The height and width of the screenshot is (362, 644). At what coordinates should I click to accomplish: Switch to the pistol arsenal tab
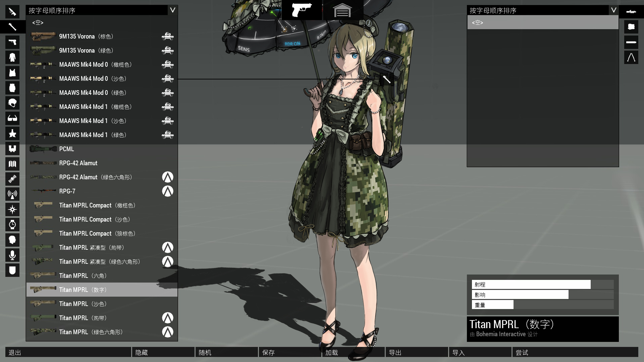click(x=302, y=10)
